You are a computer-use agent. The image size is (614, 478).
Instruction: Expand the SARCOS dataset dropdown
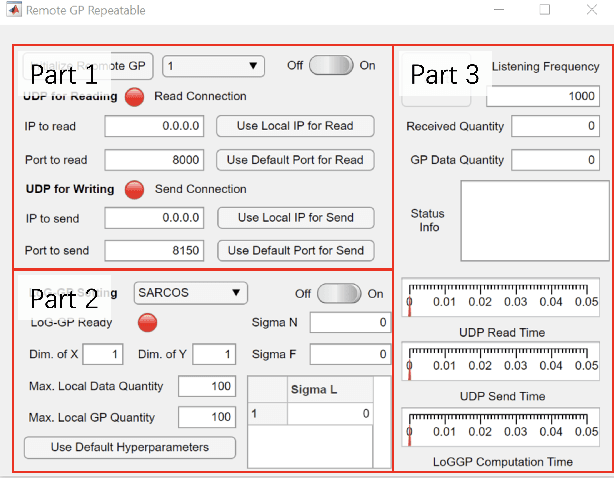point(190,293)
